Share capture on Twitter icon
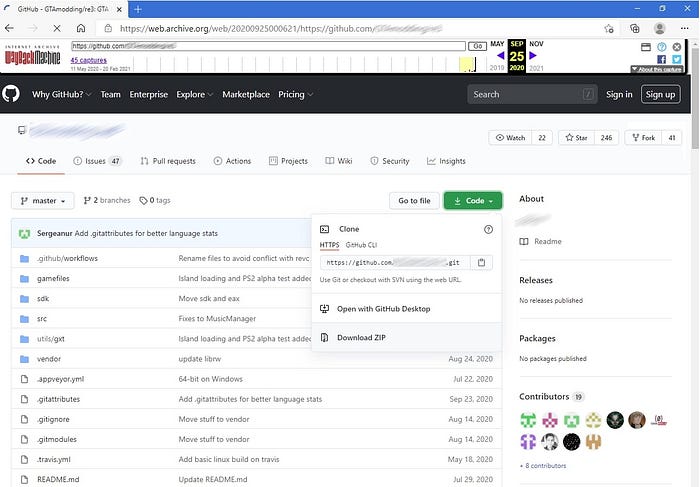The width and height of the screenshot is (700, 487). [x=677, y=59]
